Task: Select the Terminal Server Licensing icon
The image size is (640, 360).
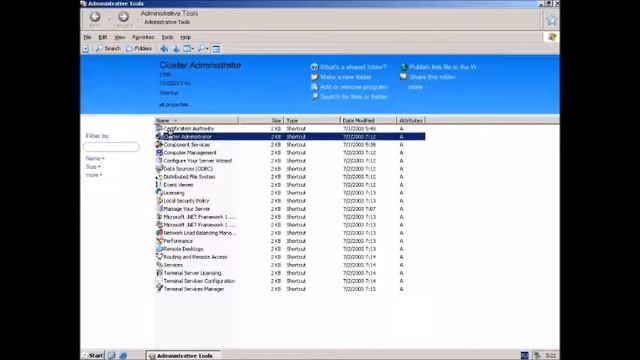Action: 159,273
